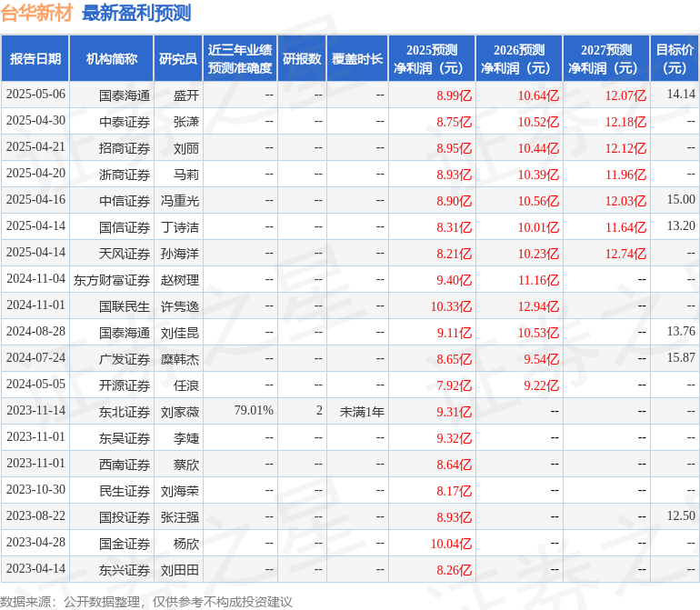The image size is (700, 610).
Task: Click researcher 马莉
Action: (x=186, y=175)
